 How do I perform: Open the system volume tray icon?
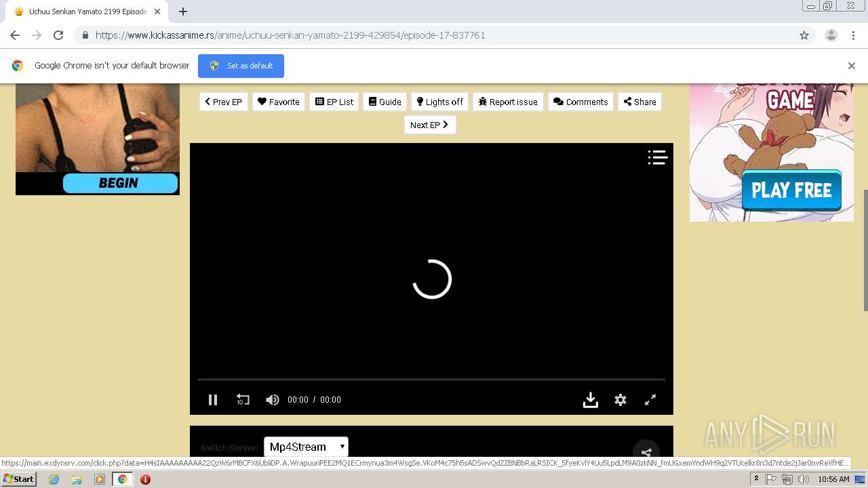[x=804, y=479]
